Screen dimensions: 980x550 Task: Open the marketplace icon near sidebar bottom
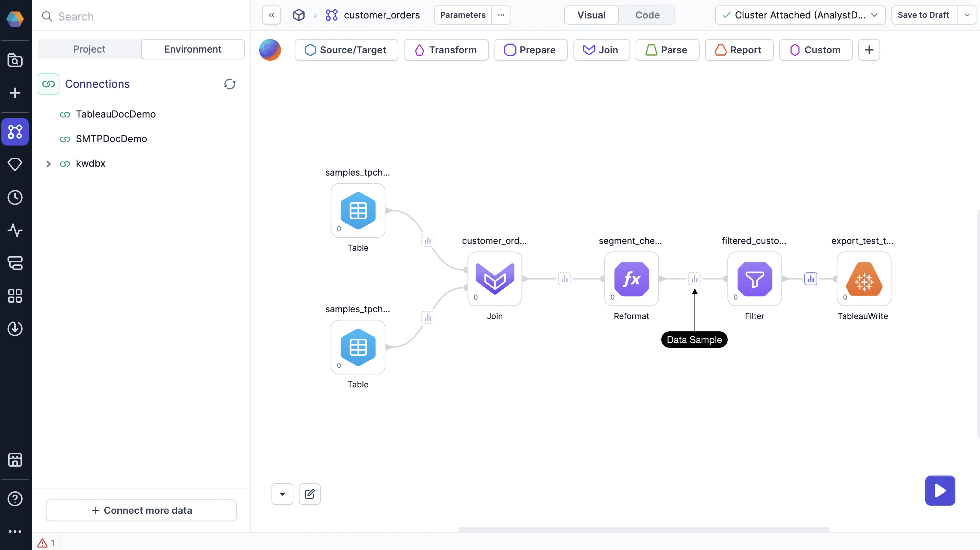click(15, 460)
